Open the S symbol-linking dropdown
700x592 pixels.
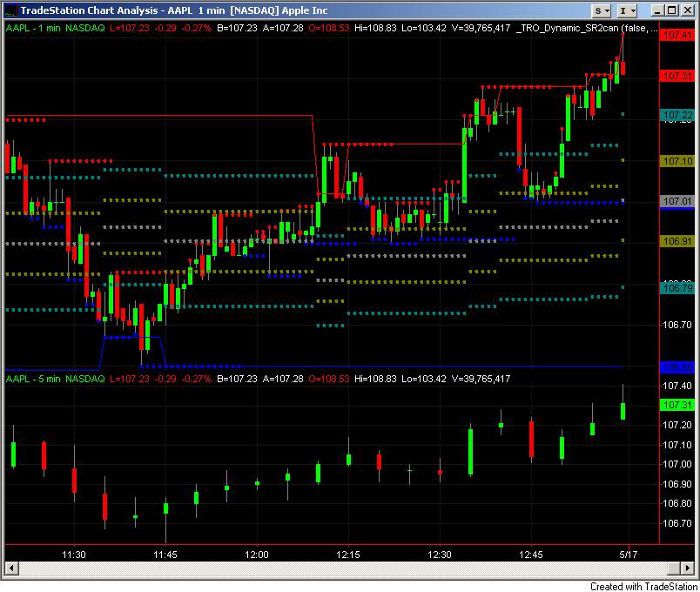coord(602,10)
